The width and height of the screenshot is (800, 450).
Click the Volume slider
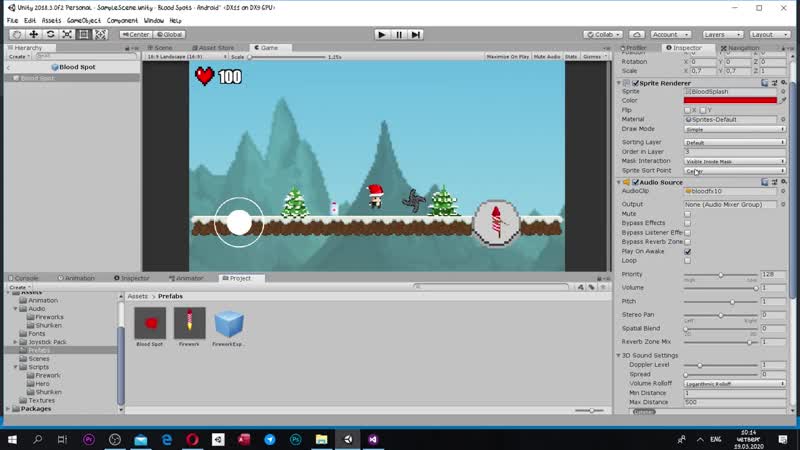click(x=720, y=288)
